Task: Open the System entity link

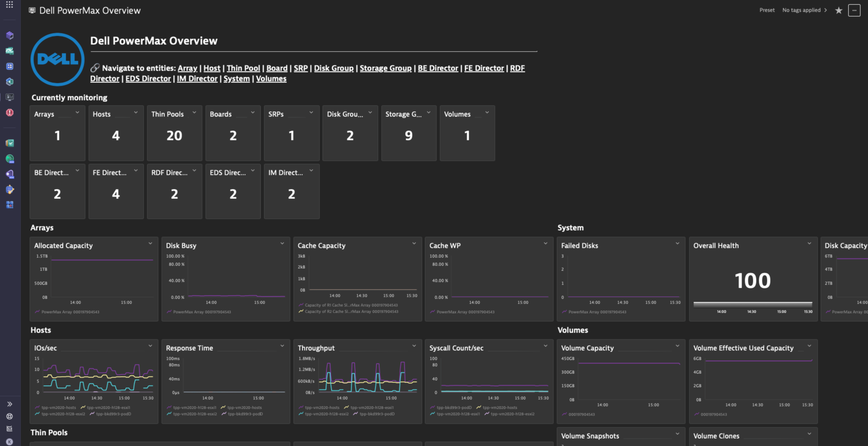Action: (237, 78)
